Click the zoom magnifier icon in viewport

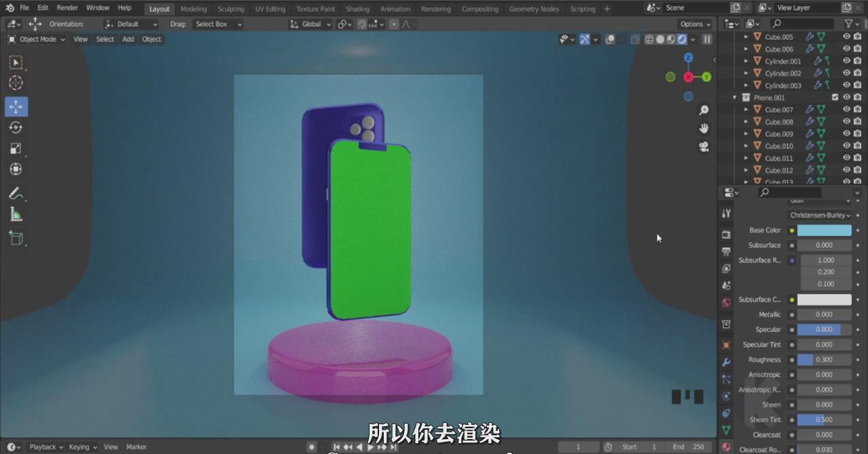click(704, 110)
